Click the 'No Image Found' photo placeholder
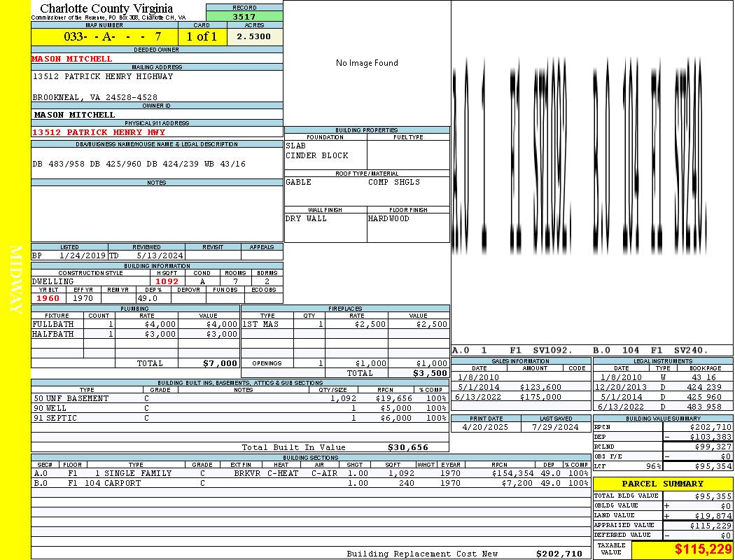Screen dimensions: 735x560 click(x=367, y=63)
